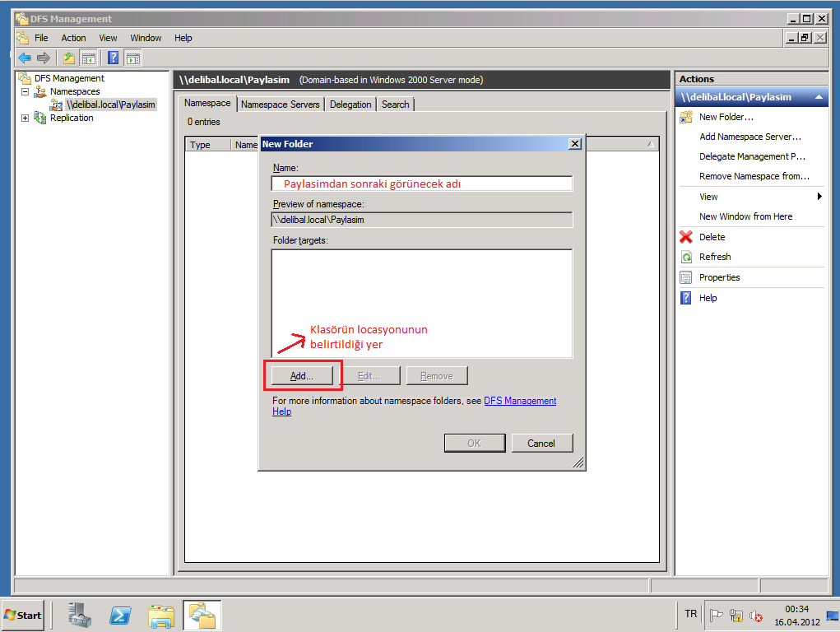Click the blue Help question mark toolbar icon

click(x=114, y=58)
